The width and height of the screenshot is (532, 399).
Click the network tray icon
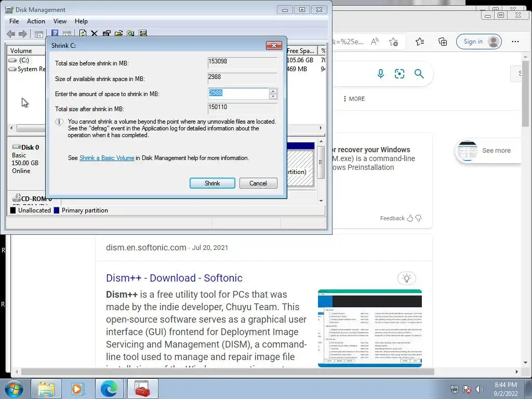(x=454, y=389)
